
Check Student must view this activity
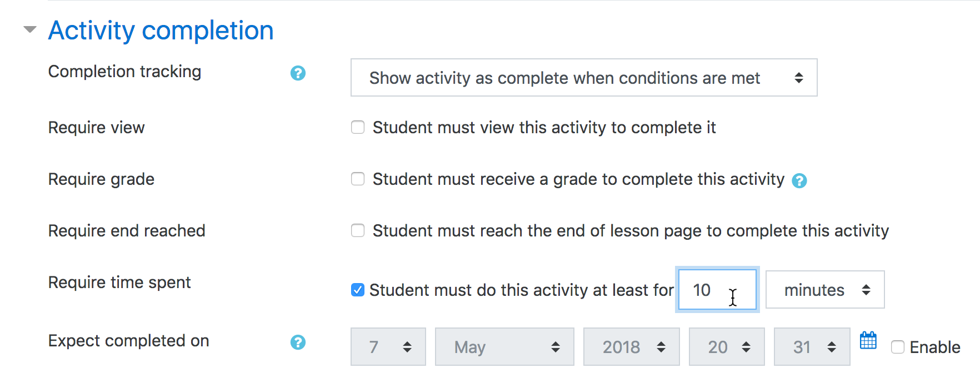[358, 128]
